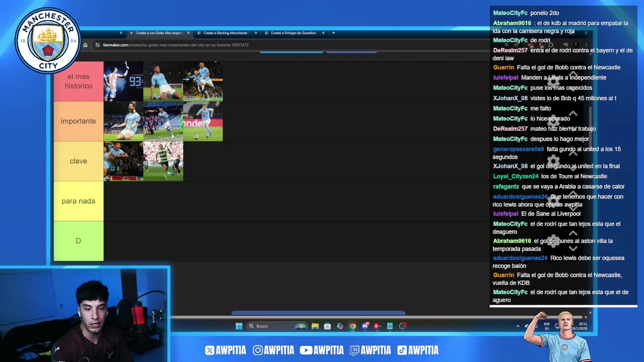This screenshot has width=644, height=362.
Task: Click ESP language indicator in tray
Action: 547,326
